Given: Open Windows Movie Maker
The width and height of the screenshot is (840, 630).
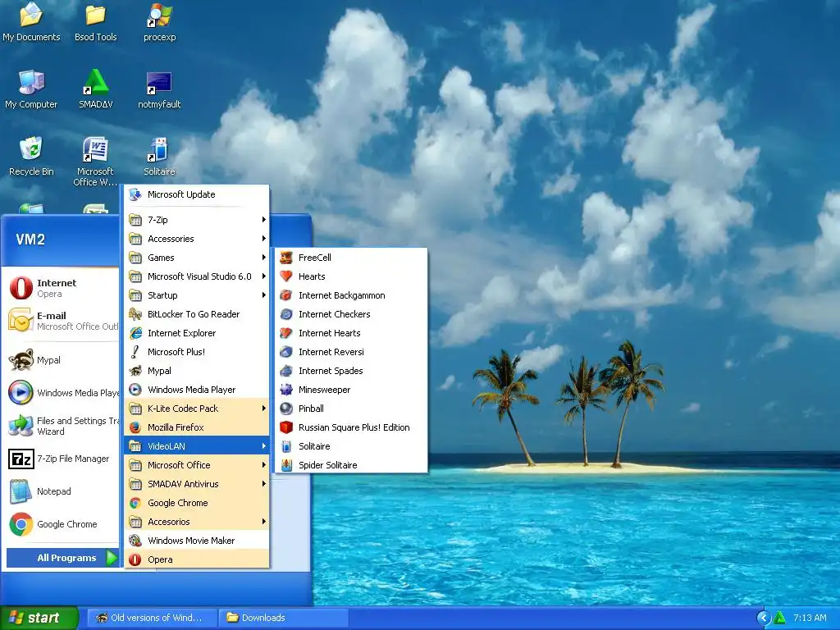Looking at the screenshot, I should coord(197,541).
